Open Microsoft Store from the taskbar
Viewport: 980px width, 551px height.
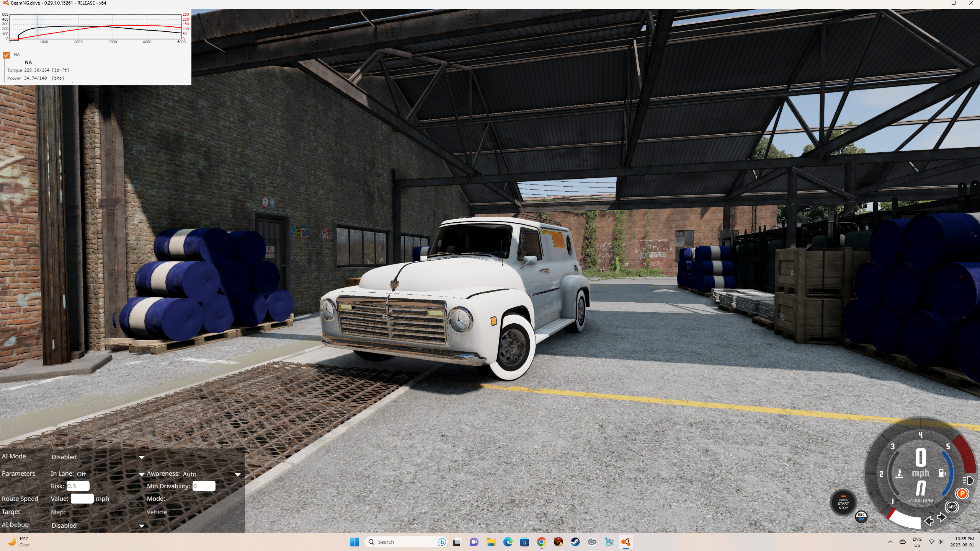tap(524, 542)
